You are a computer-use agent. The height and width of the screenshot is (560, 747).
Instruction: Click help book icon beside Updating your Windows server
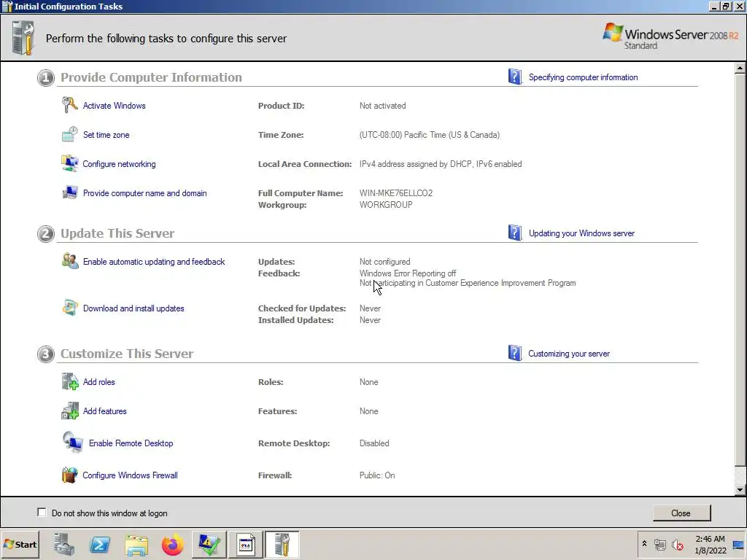click(x=515, y=233)
